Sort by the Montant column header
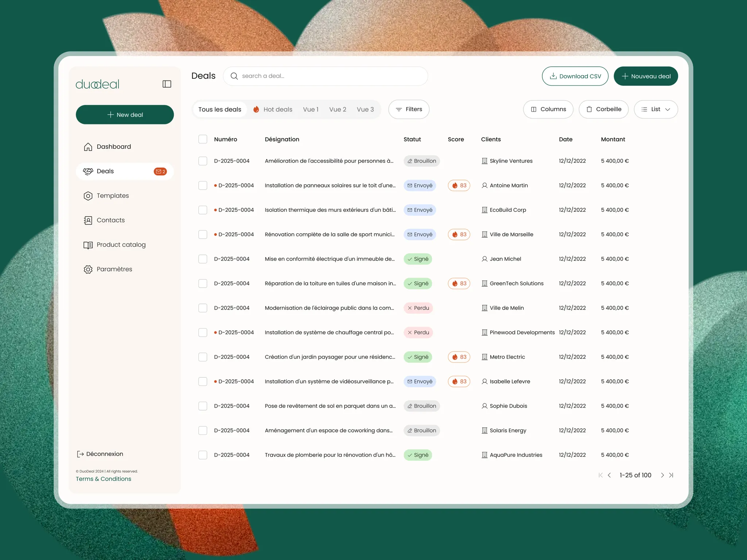This screenshot has width=747, height=560. [x=613, y=139]
